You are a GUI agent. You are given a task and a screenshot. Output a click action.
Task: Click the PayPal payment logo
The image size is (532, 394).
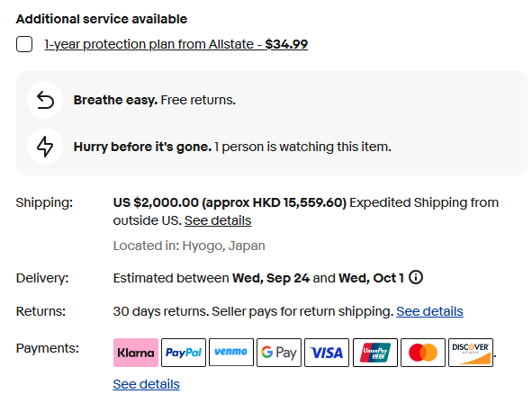[184, 353]
